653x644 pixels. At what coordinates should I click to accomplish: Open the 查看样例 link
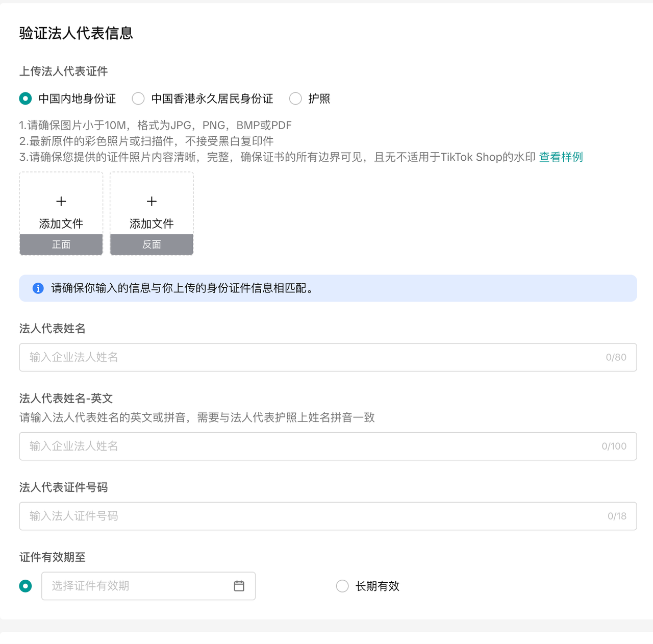point(561,157)
